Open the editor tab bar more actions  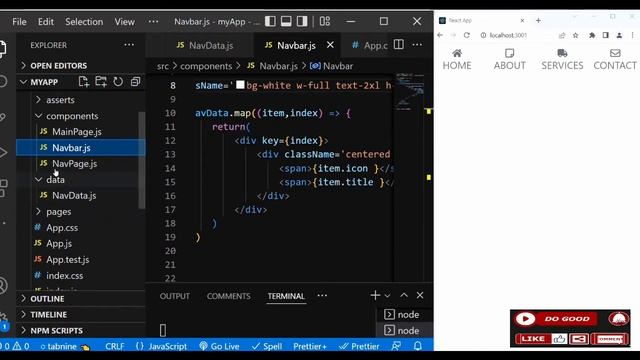tap(417, 44)
